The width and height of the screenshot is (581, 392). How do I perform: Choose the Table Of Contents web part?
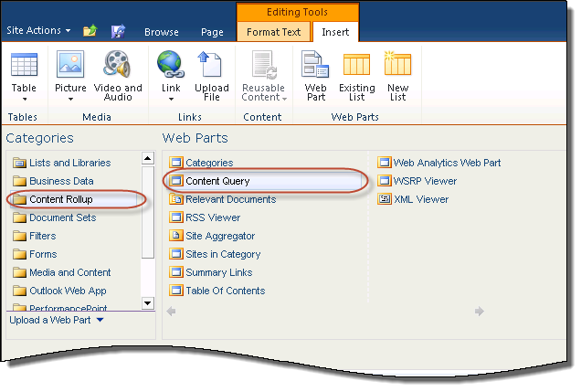tap(217, 291)
